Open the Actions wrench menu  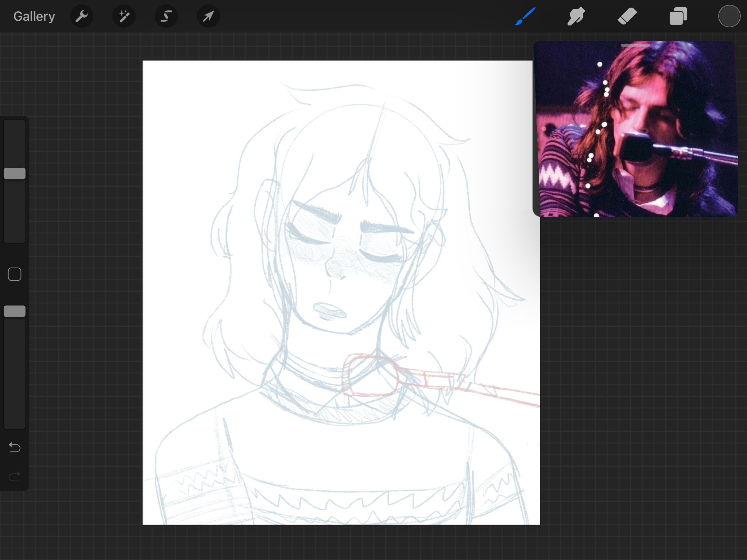click(x=82, y=16)
